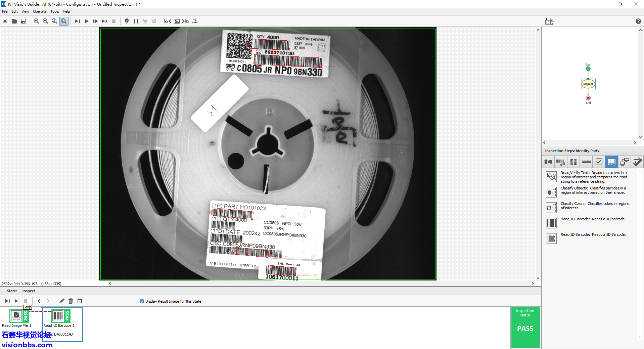Go to previous step arrow

[x=39, y=301]
